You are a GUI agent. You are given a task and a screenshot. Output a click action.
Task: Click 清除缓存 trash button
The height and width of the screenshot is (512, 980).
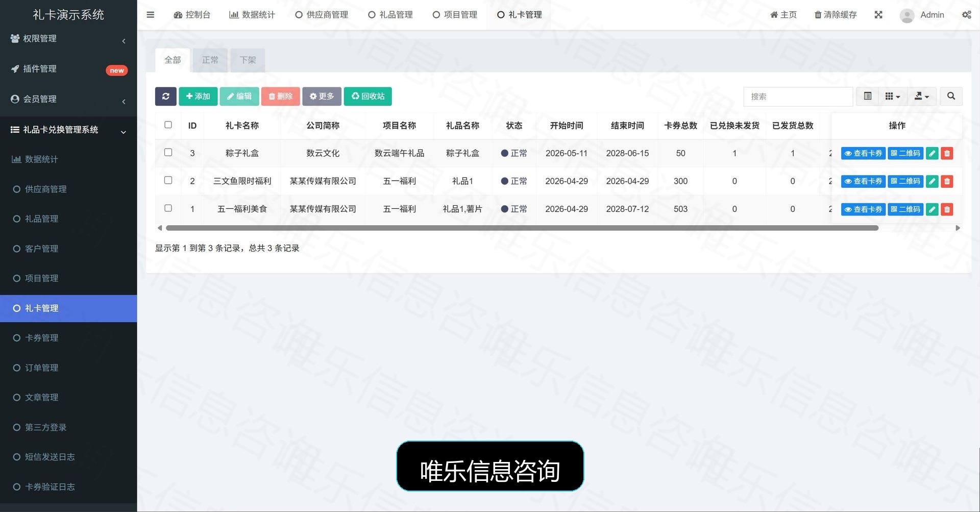coord(836,15)
